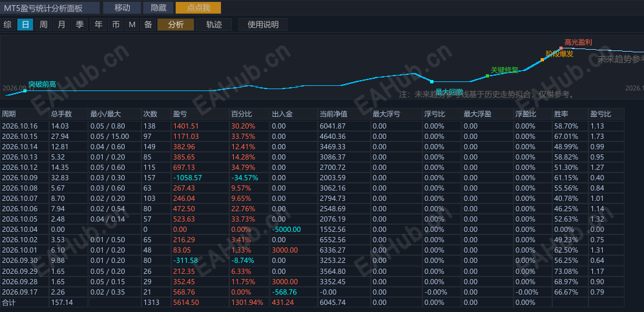
Task: Click the total deposit 431.24
Action: [282, 302]
